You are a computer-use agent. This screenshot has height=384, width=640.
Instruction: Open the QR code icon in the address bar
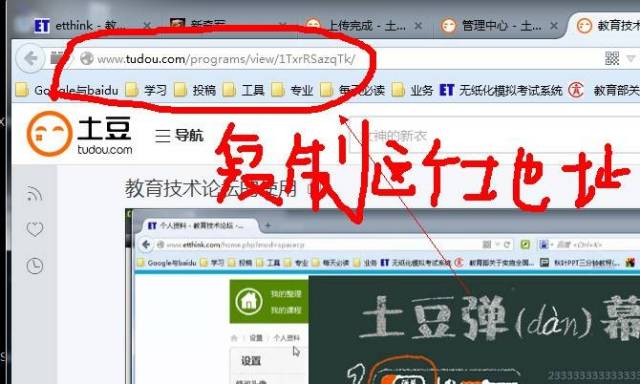[612, 59]
